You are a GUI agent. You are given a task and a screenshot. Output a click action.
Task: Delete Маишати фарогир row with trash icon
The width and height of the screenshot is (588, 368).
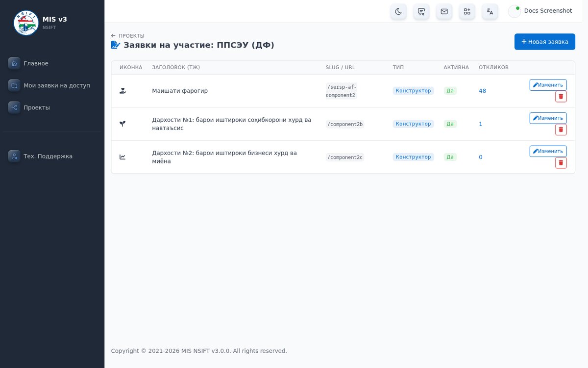561,97
